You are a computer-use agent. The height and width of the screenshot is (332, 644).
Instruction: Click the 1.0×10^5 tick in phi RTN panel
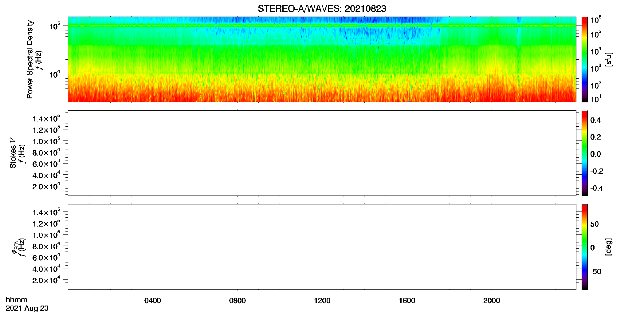click(46, 235)
